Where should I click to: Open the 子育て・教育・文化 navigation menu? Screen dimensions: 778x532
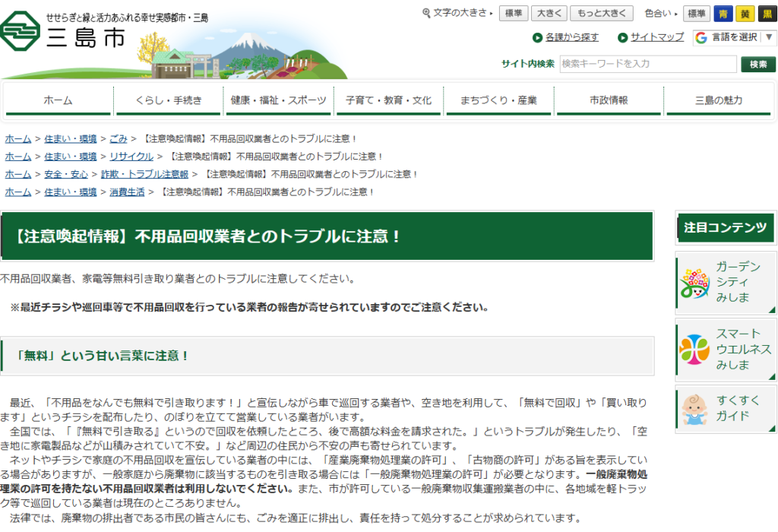[388, 99]
